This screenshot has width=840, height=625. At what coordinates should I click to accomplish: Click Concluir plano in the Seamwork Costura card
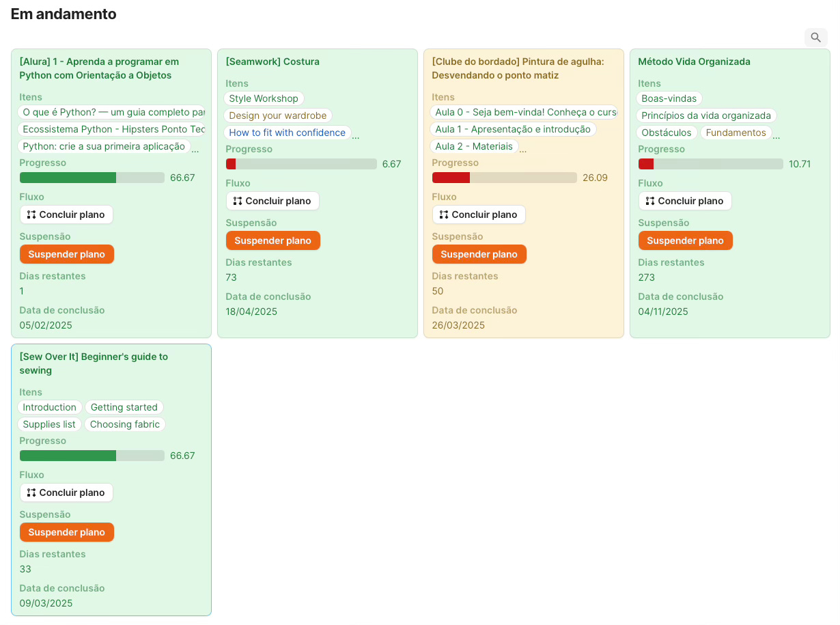coord(272,201)
